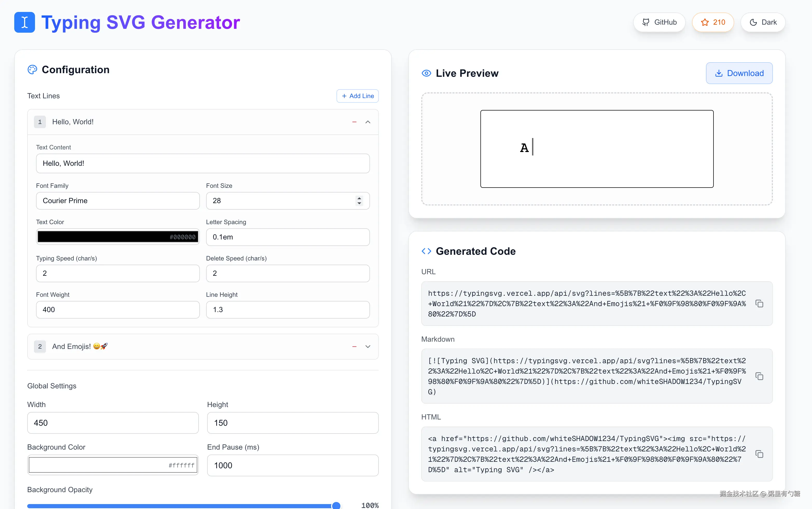Viewport: 812px width, 509px height.
Task: Toggle Dark mode theme
Action: (x=763, y=22)
